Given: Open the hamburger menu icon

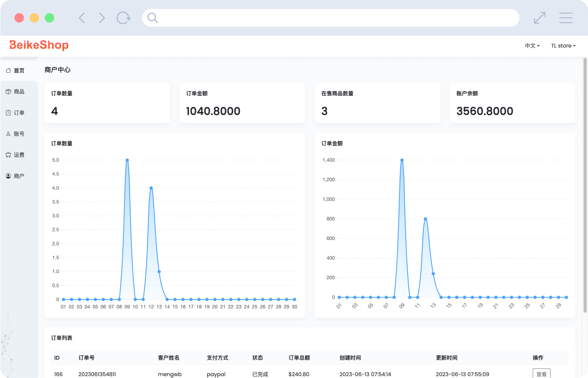Looking at the screenshot, I should [566, 18].
